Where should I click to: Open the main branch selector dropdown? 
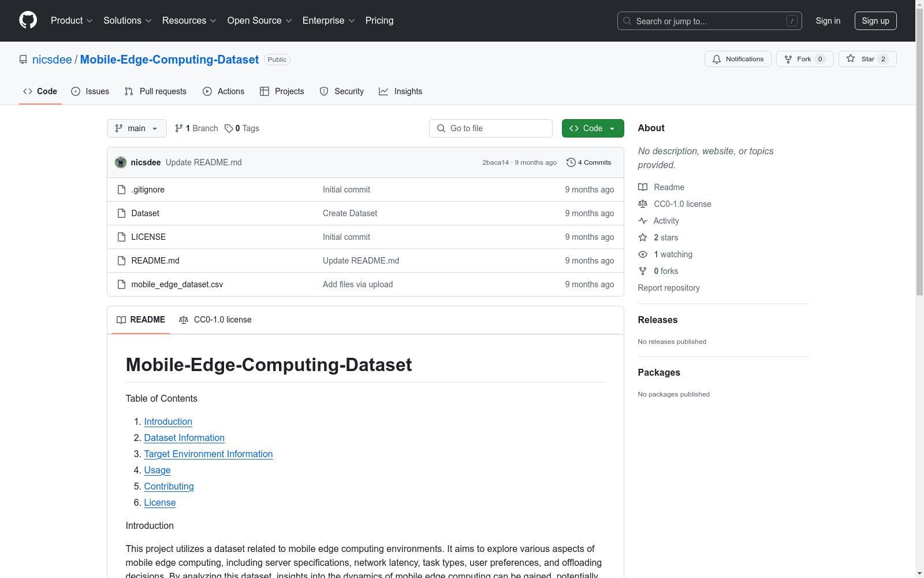[x=137, y=128]
